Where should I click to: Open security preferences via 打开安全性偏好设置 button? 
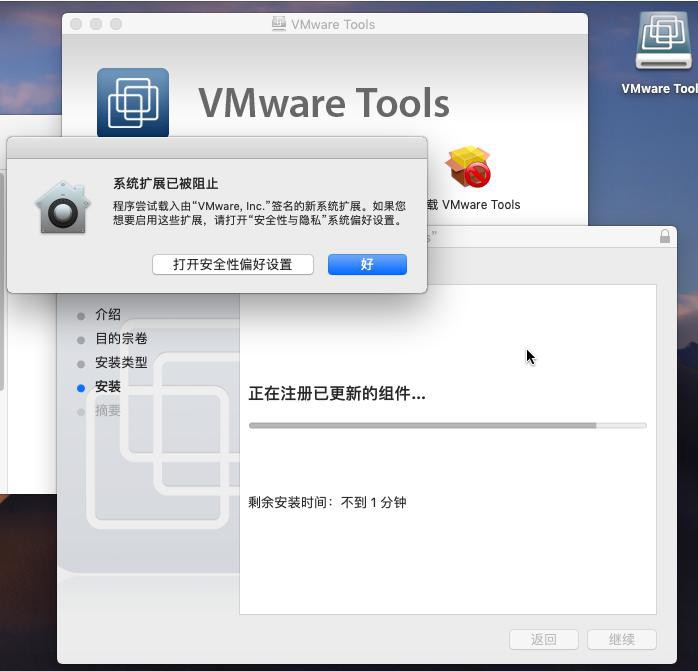pyautogui.click(x=233, y=264)
